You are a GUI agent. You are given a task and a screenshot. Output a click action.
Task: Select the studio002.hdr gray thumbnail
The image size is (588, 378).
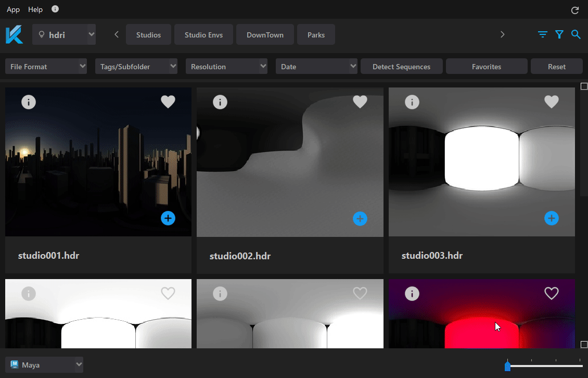(x=290, y=162)
